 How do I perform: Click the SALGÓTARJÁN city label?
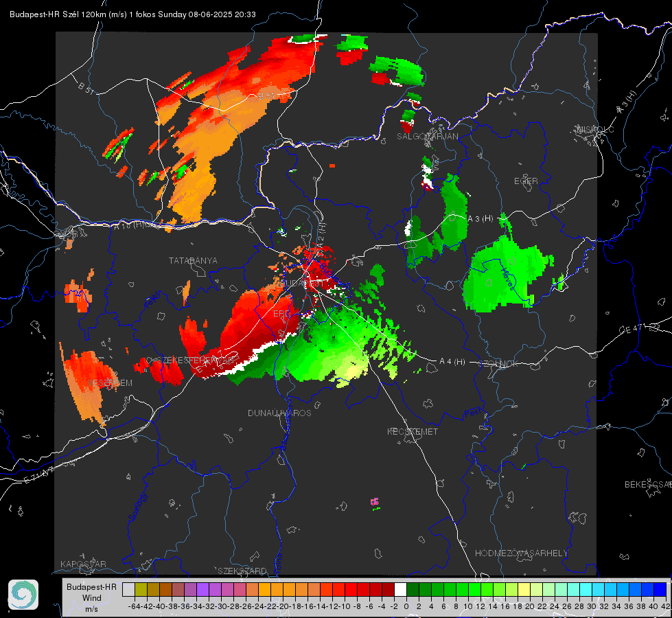pos(427,137)
